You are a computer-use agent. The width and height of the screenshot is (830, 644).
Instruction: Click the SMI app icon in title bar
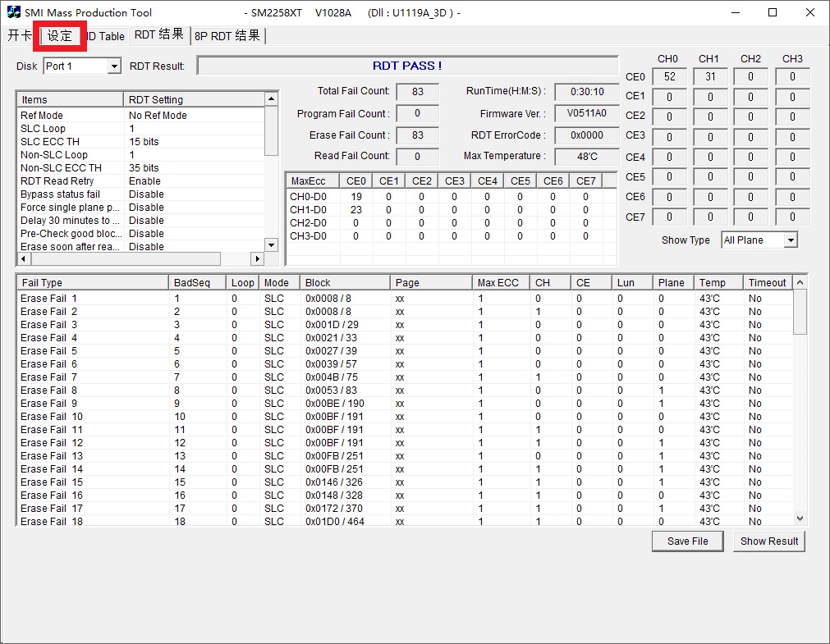14,12
